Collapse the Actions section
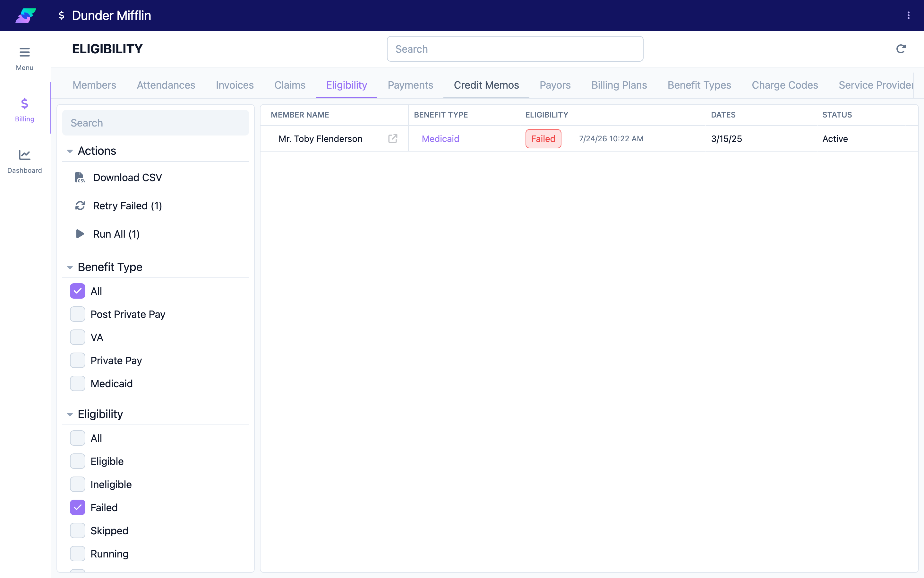This screenshot has width=924, height=578. [x=70, y=151]
